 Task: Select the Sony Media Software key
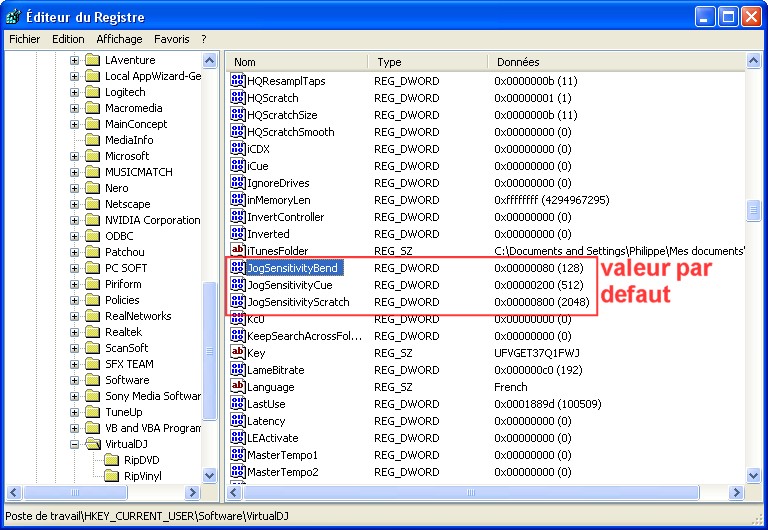coord(153,396)
